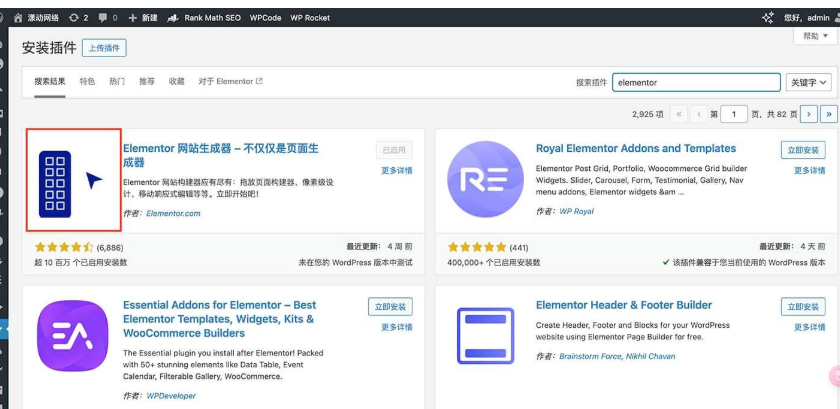Install Royal Elementor Addons with 立即安装
Screen dimensions: 840x409
[803, 150]
